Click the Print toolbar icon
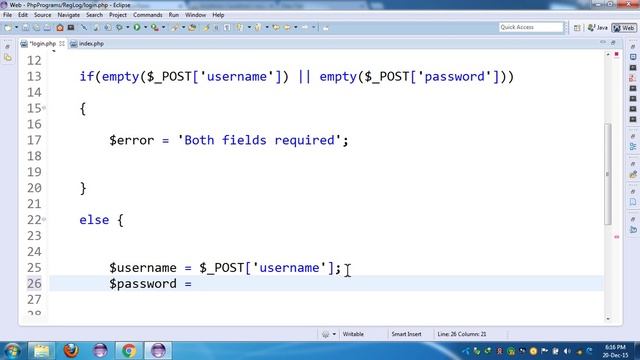Image resolution: width=640 pixels, height=360 pixels. coord(47,27)
